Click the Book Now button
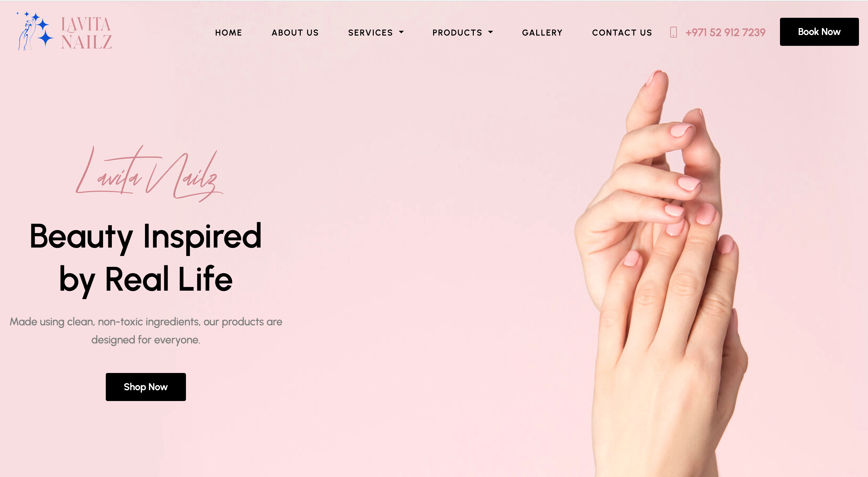The image size is (868, 477). point(819,32)
